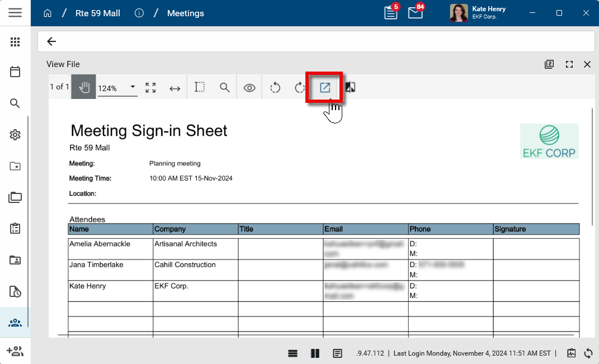Open the compare documents icon
Screen dimensions: 599x364
pyautogui.click(x=350, y=88)
